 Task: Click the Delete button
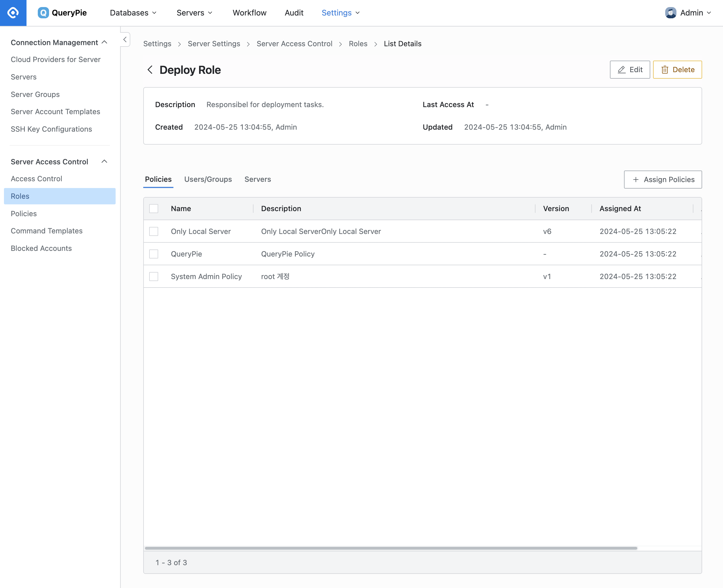pyautogui.click(x=677, y=70)
